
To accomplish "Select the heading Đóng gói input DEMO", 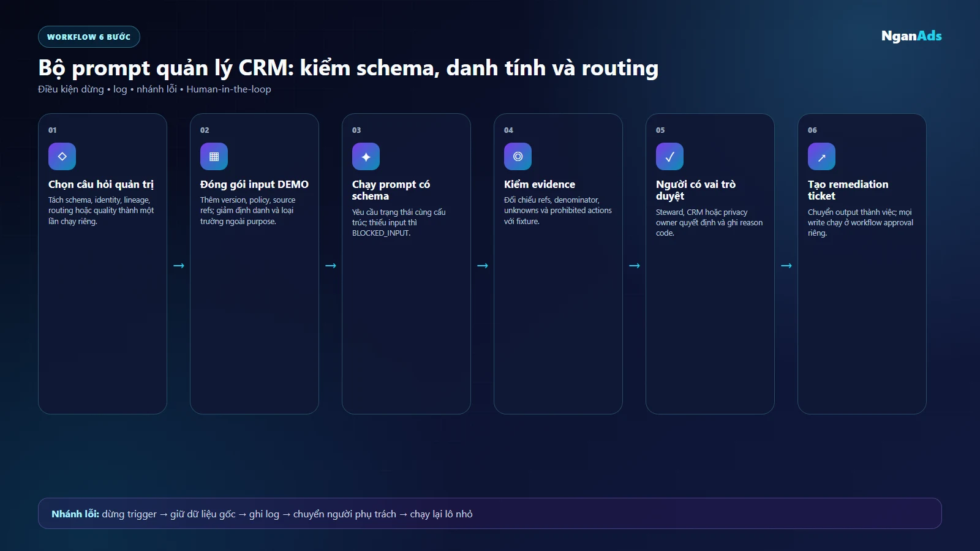I will [254, 184].
